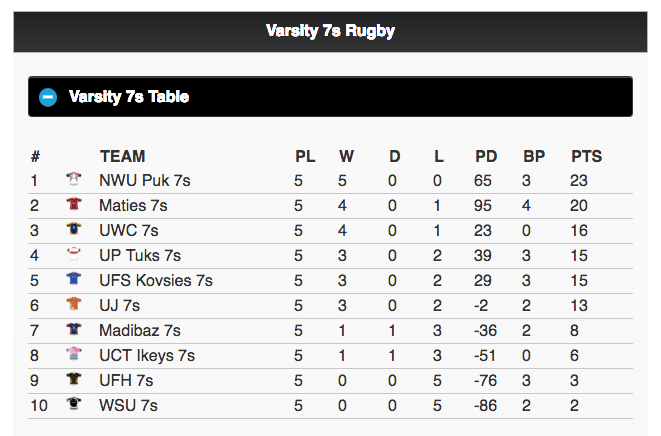Click the UFH 7s jersey icon
The height and width of the screenshot is (436, 661).
point(73,380)
